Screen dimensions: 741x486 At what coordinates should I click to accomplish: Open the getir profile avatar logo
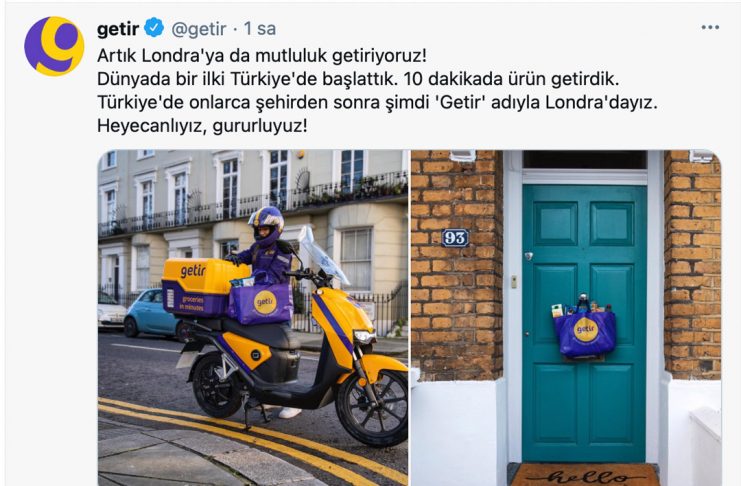point(54,46)
